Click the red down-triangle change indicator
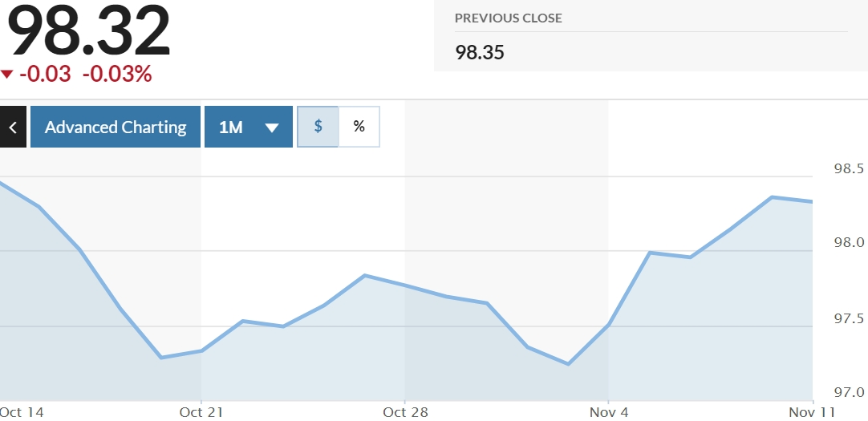This screenshot has height=421, width=868. click(7, 75)
